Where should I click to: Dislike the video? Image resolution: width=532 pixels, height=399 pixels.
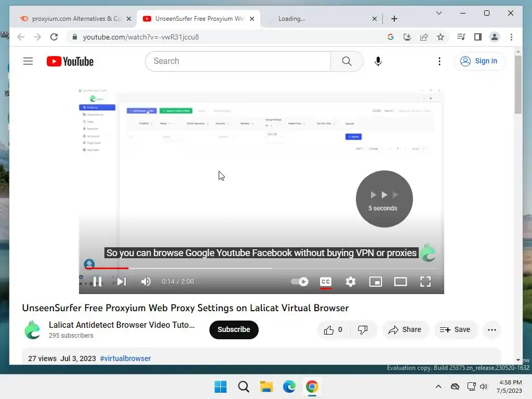coord(363,330)
